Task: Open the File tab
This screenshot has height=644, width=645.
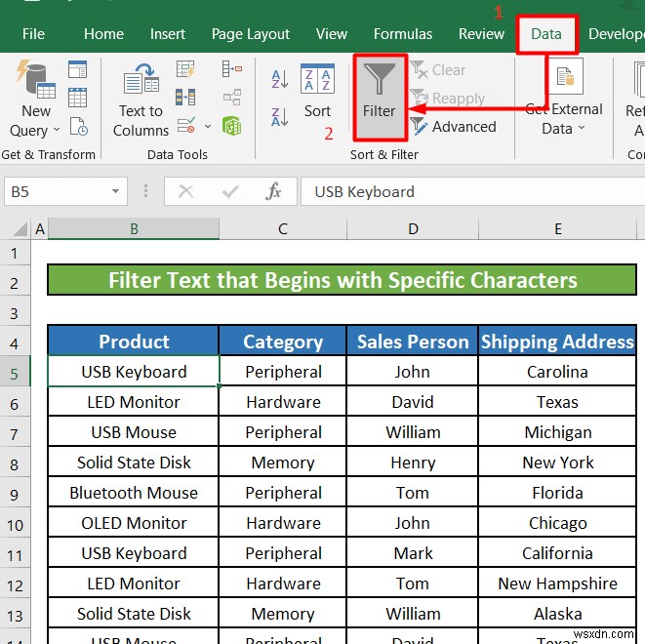Action: [x=33, y=34]
